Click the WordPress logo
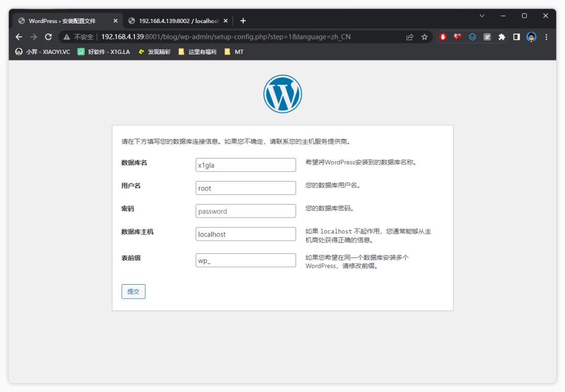Screen dimensions: 565x392 (282, 93)
